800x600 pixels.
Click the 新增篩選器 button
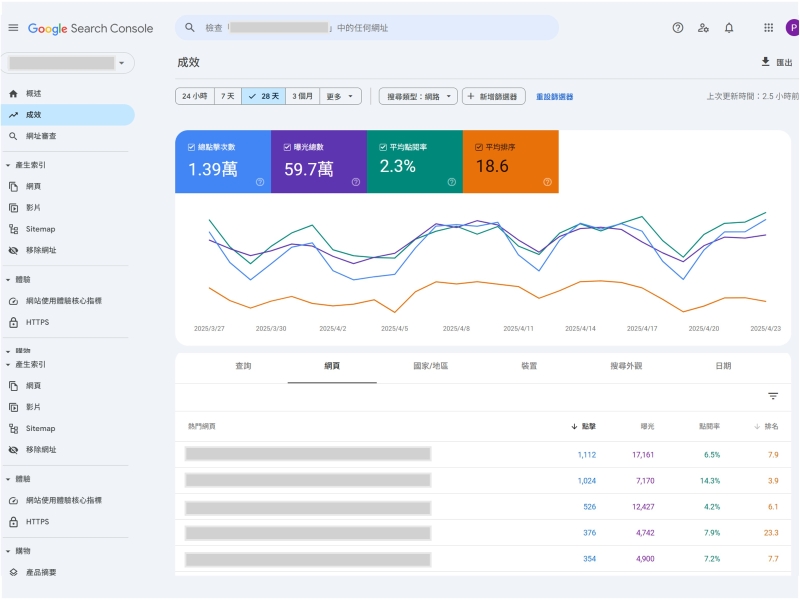pos(494,96)
